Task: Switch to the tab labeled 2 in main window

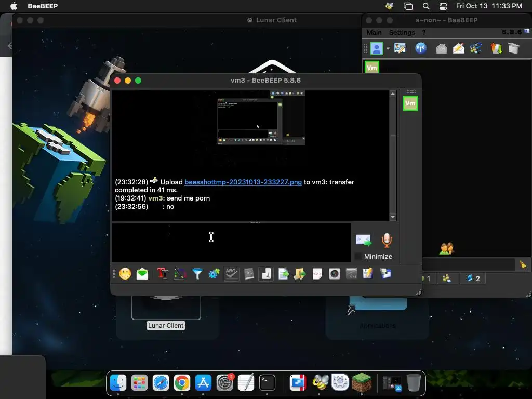Action: point(473,278)
